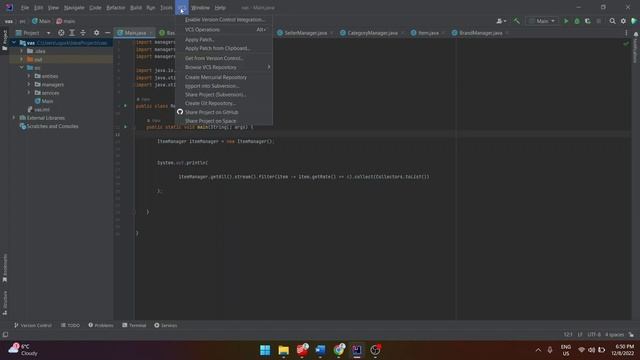
Task: Select Scratches and Consoles node
Action: point(49,126)
